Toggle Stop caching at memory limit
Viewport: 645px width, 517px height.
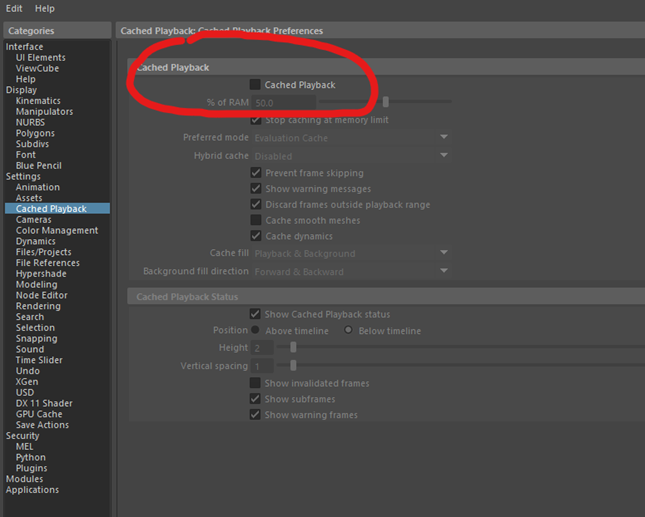click(256, 120)
